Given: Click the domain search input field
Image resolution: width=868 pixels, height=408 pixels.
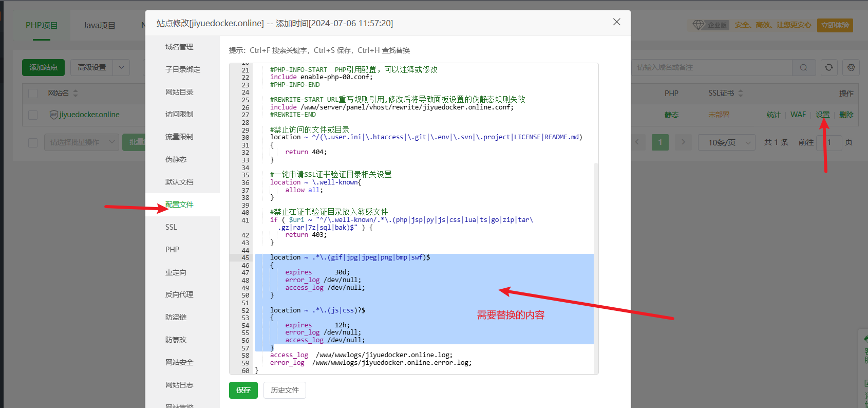Looking at the screenshot, I should pyautogui.click(x=712, y=67).
